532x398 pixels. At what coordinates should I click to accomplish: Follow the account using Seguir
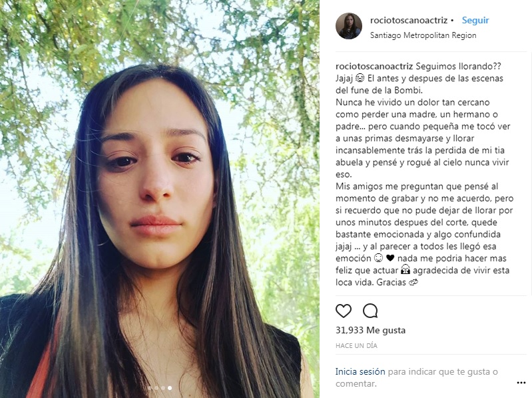click(x=475, y=21)
